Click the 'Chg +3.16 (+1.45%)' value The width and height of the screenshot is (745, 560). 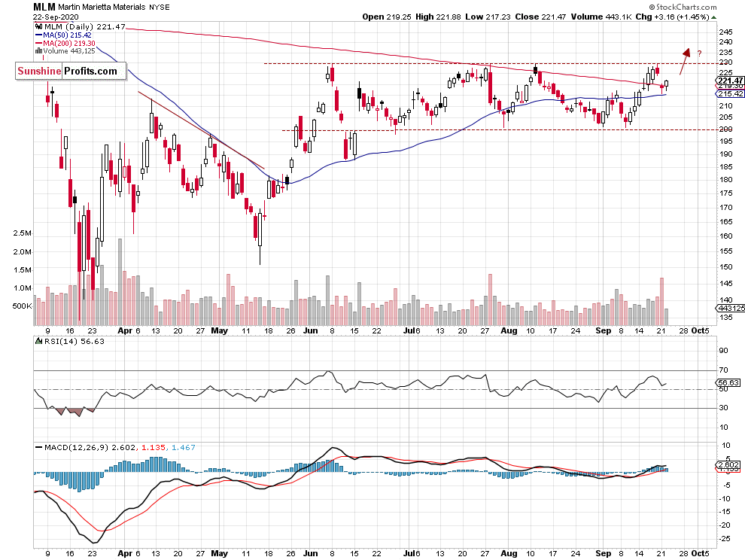pos(672,17)
